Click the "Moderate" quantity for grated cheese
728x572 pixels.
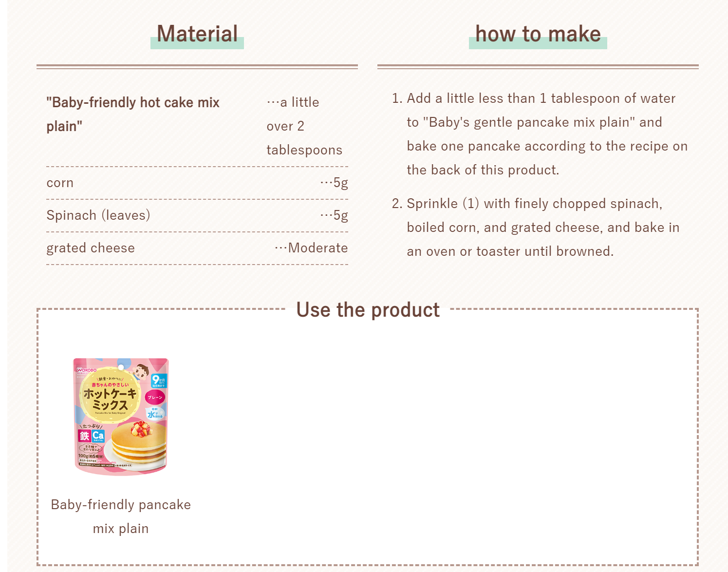[317, 248]
